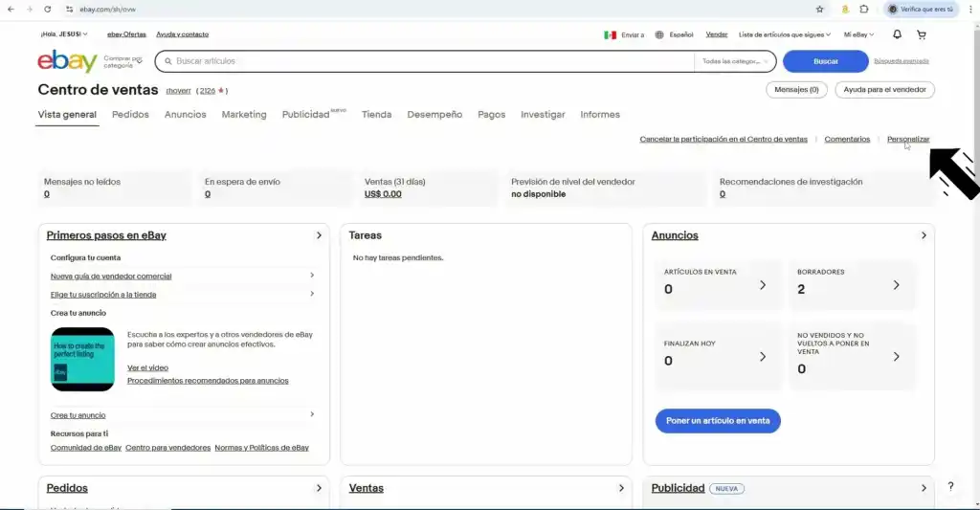Open 'Normas y Políticas de eBay' link

(261, 448)
